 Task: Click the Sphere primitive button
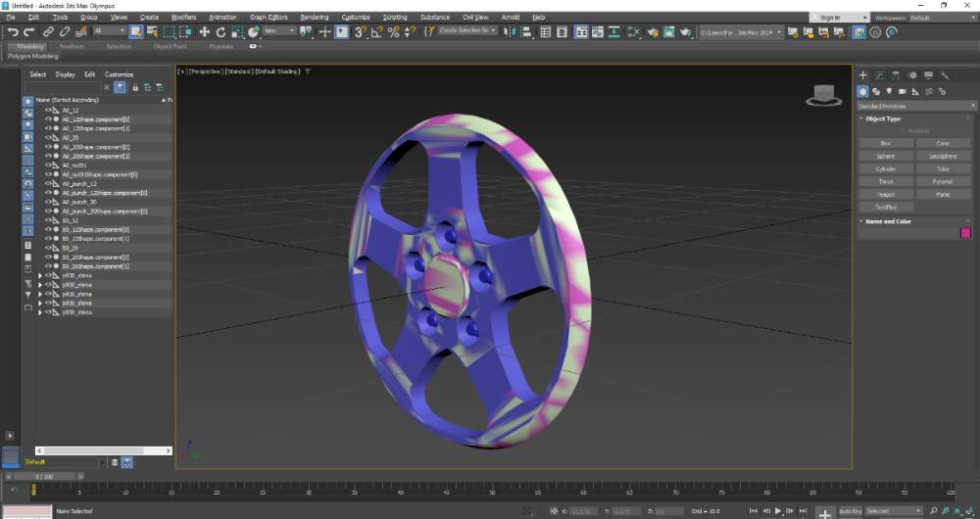(886, 156)
